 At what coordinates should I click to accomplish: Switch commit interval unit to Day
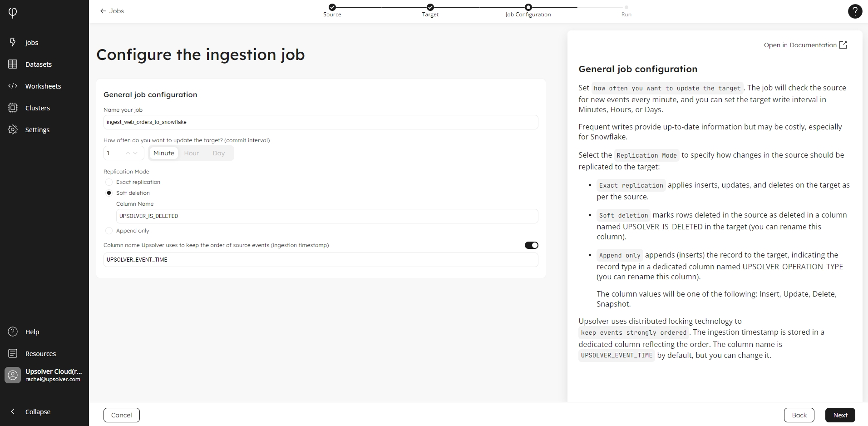tap(218, 153)
